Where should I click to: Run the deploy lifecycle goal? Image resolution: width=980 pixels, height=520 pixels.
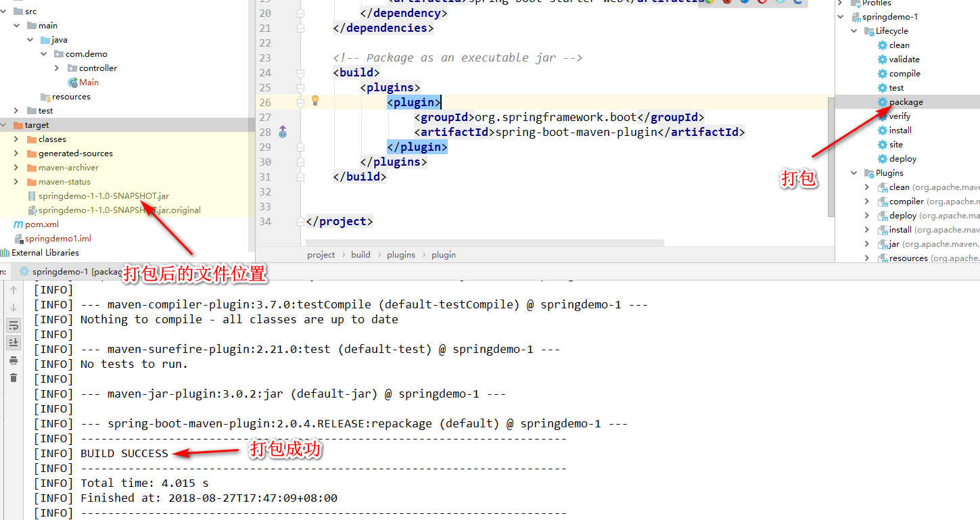(x=903, y=159)
